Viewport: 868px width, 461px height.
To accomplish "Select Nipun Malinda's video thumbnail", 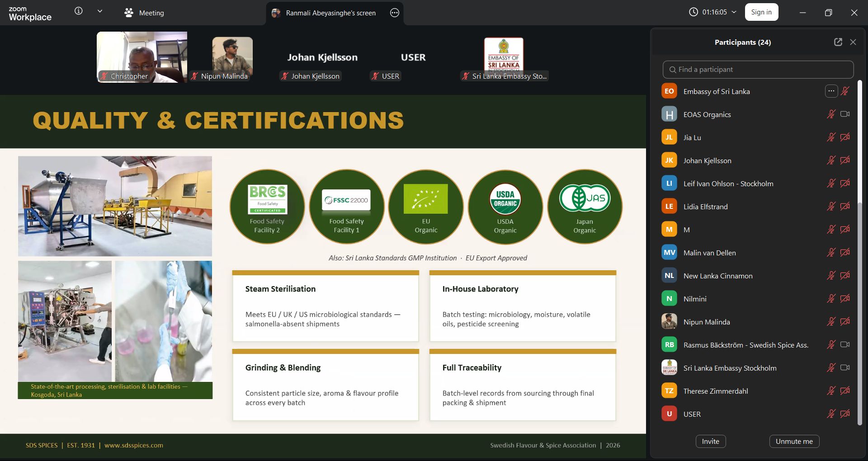I will click(232, 57).
